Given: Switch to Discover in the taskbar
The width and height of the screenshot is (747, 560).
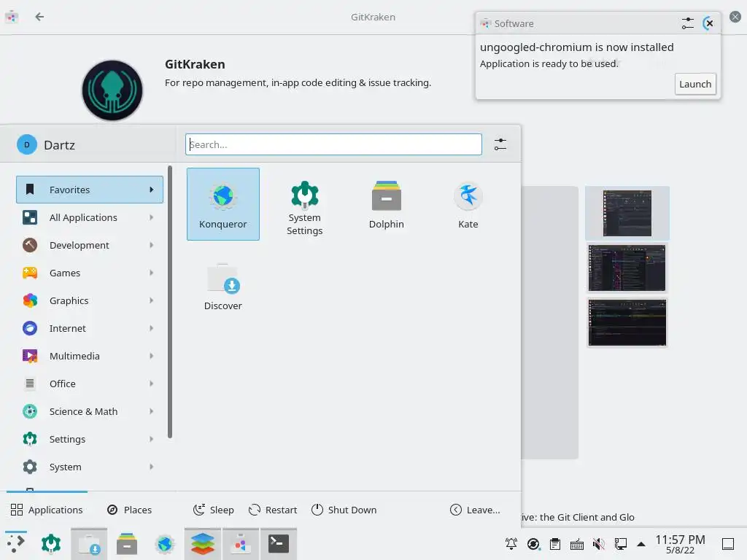Looking at the screenshot, I should tap(89, 543).
